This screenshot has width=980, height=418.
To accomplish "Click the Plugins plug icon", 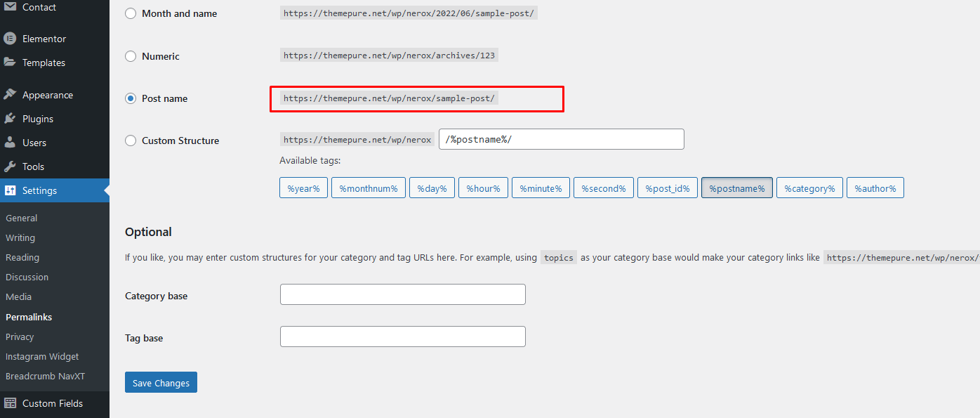I will coord(10,119).
